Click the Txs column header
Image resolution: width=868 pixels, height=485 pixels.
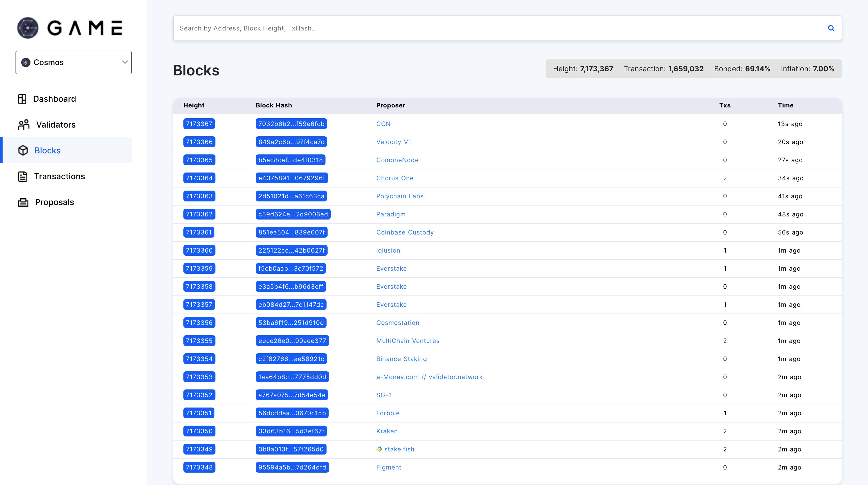pos(725,105)
